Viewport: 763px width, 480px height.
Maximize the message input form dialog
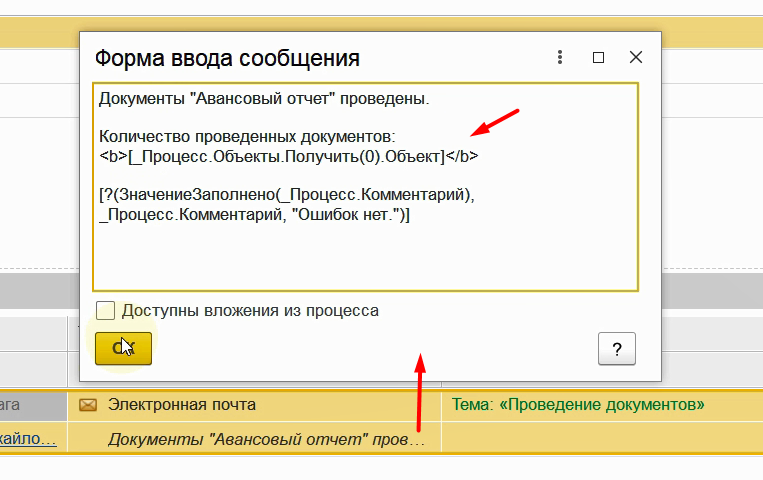click(x=598, y=57)
